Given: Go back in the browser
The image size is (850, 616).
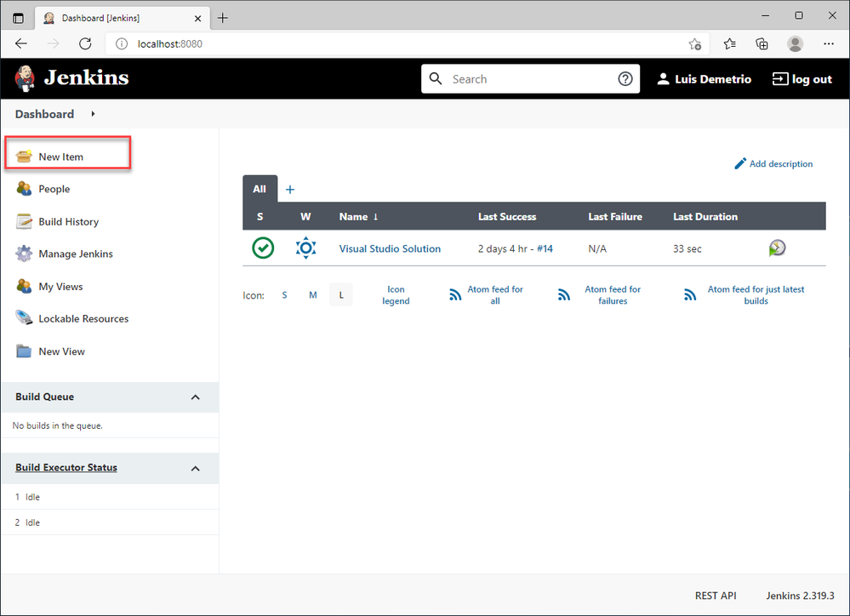Looking at the screenshot, I should [21, 43].
